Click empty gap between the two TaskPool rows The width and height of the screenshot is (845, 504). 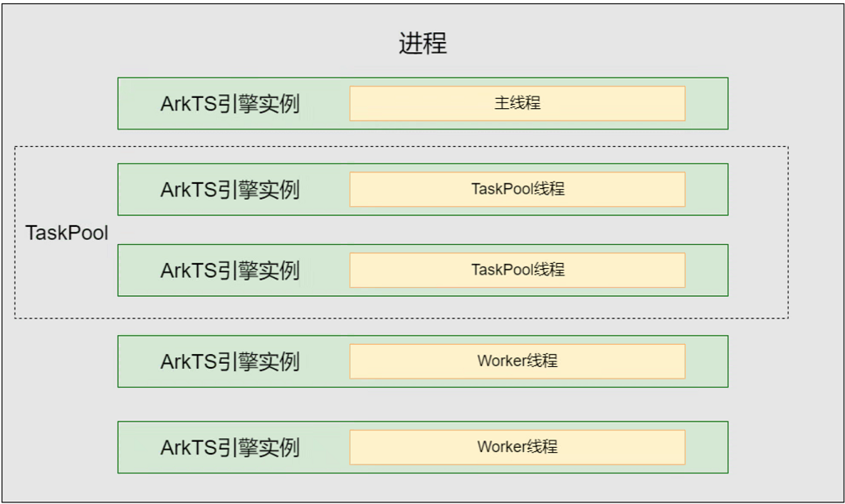(x=422, y=229)
